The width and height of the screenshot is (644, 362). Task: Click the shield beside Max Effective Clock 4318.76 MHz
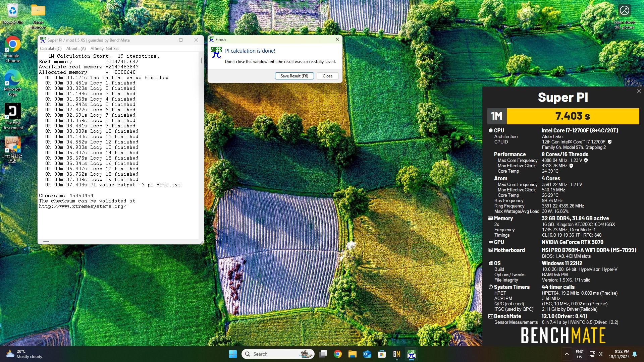coord(571,166)
